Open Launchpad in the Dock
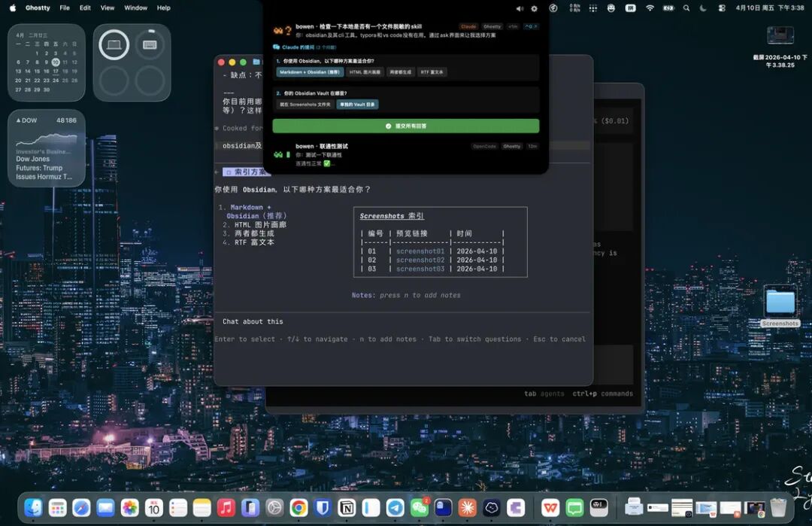 tap(57, 508)
